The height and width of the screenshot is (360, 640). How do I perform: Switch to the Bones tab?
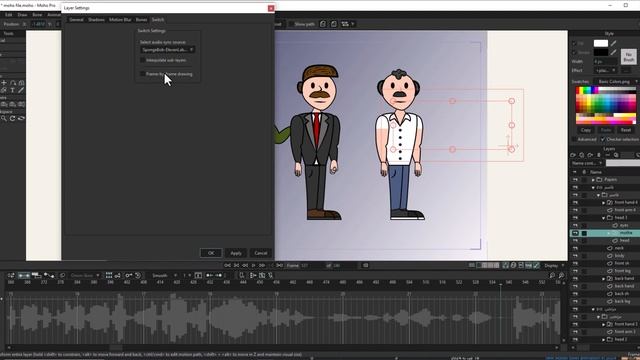141,20
